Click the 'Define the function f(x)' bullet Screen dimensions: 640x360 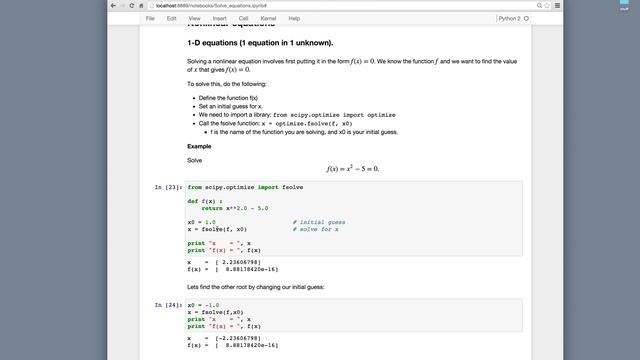coord(228,98)
